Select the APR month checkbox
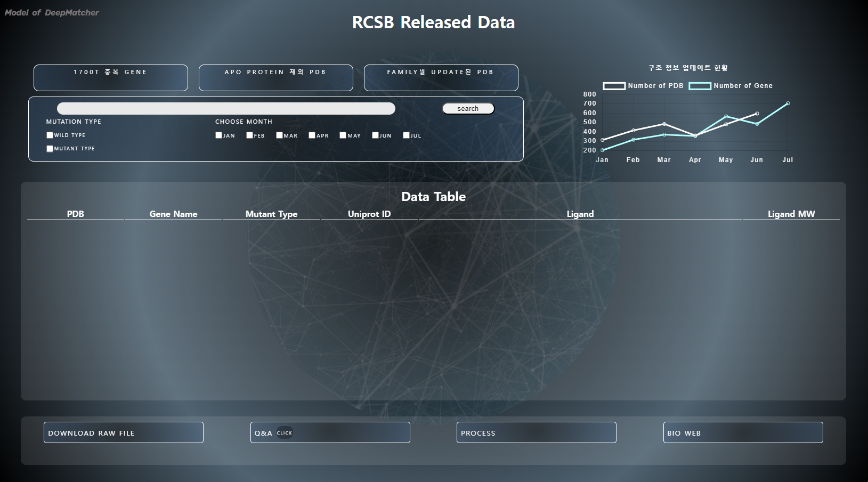Image resolution: width=868 pixels, height=482 pixels. (x=312, y=135)
